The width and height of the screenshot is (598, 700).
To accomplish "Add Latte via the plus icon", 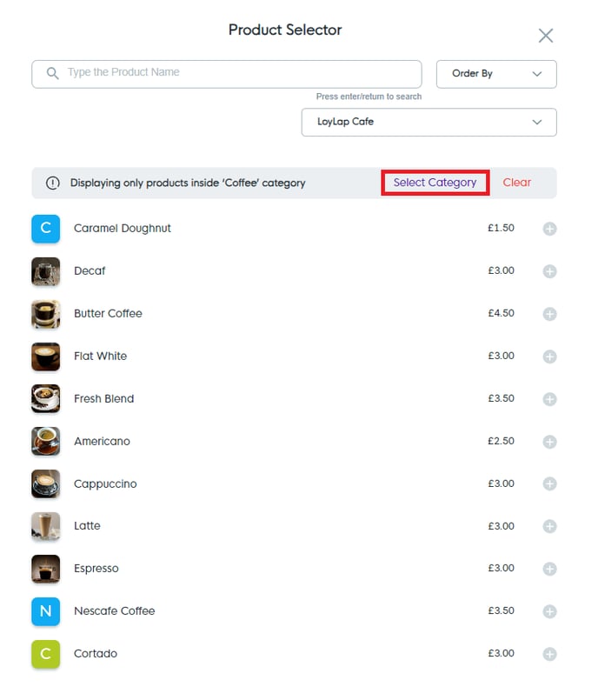I will click(x=549, y=526).
